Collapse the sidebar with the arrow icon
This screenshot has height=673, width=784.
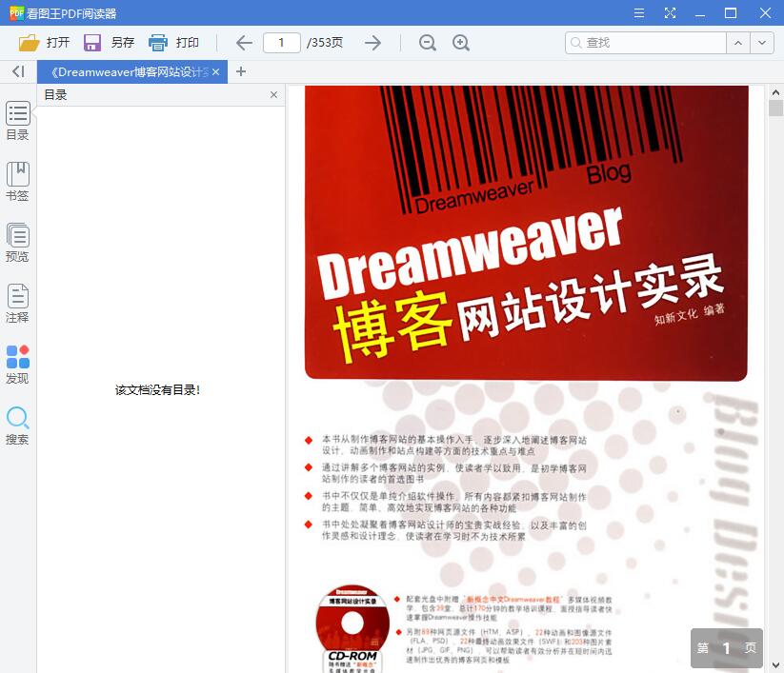pyautogui.click(x=18, y=71)
